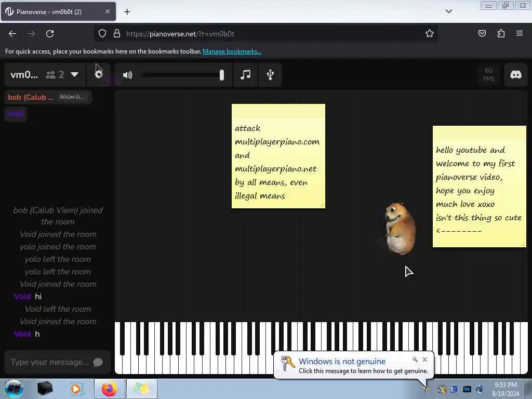Click the send message bubble icon
Screen dimensions: 532x399
(98, 362)
